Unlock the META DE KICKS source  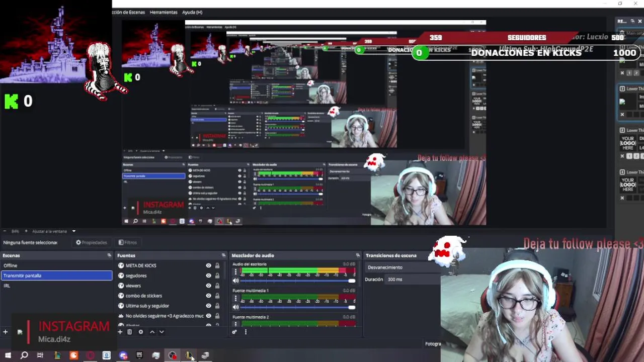(x=217, y=265)
